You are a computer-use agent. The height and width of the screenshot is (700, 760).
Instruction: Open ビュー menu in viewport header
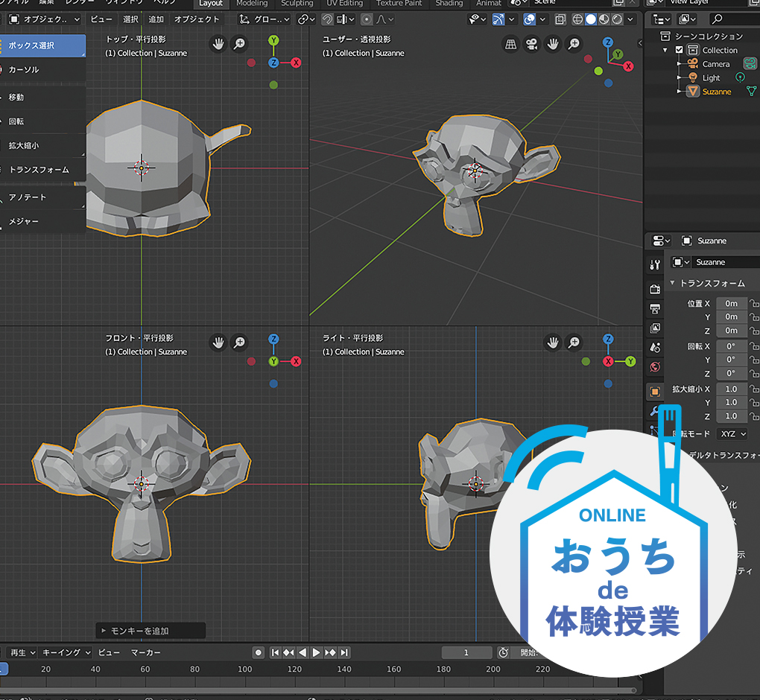tap(101, 19)
